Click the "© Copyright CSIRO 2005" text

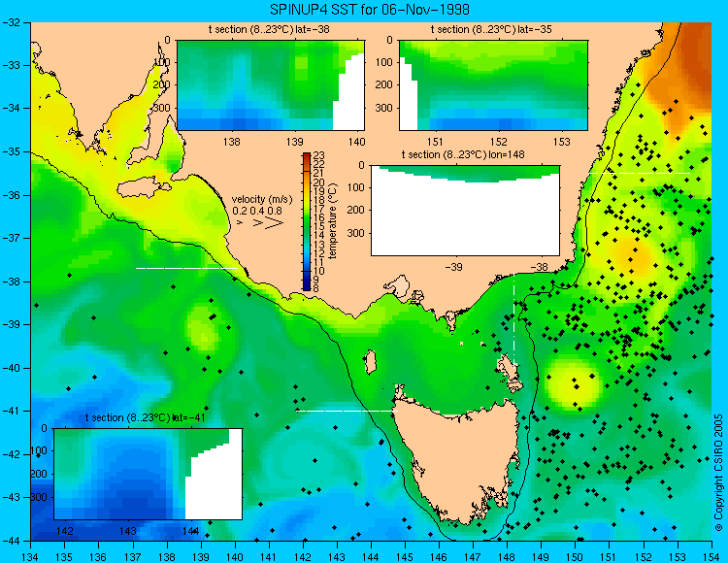pos(719,473)
